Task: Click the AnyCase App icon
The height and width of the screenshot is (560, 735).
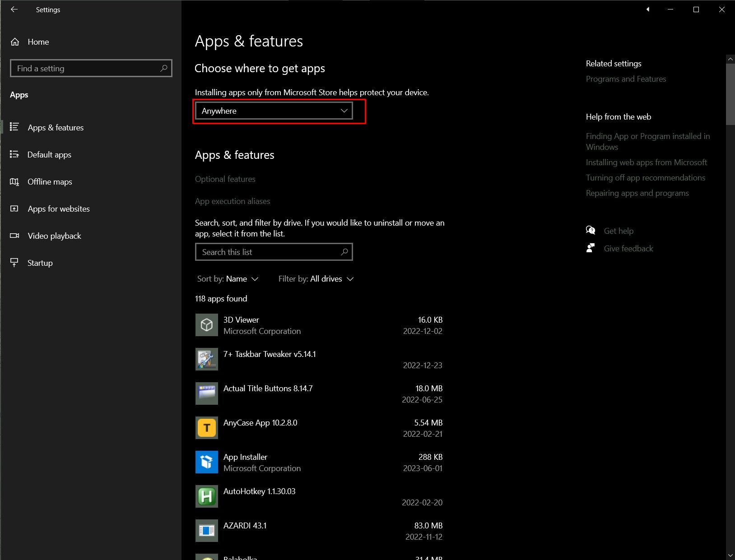Action: pyautogui.click(x=207, y=428)
